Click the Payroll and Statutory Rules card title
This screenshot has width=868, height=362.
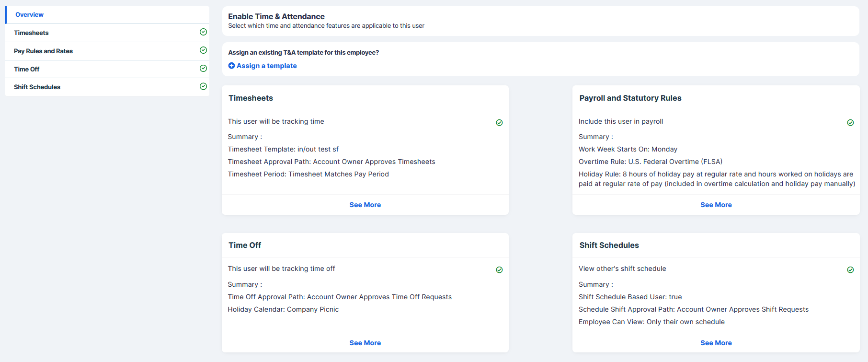click(x=630, y=98)
